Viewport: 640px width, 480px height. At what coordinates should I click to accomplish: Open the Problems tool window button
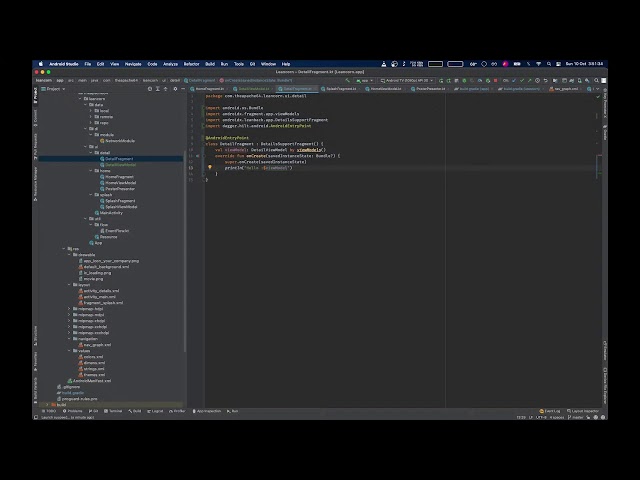[x=72, y=411]
